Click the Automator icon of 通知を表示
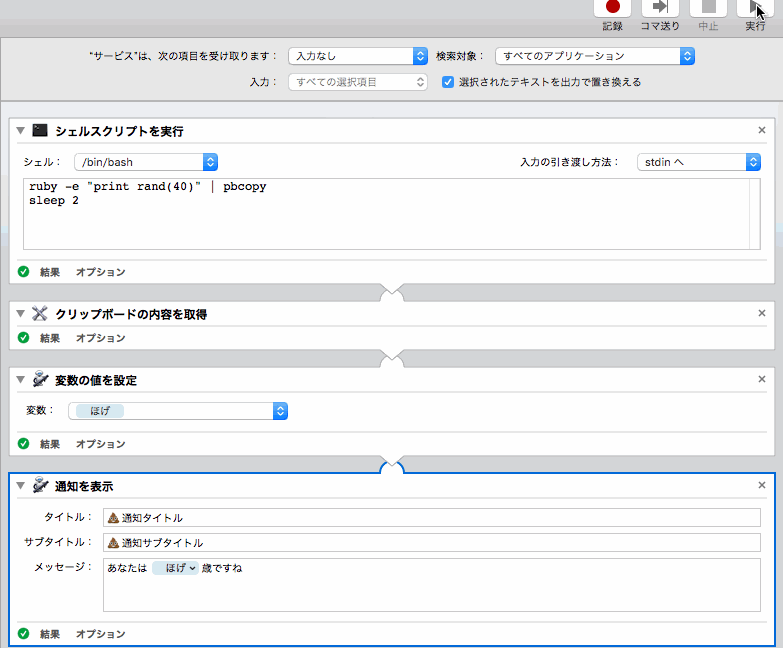783x648 pixels. [40, 485]
